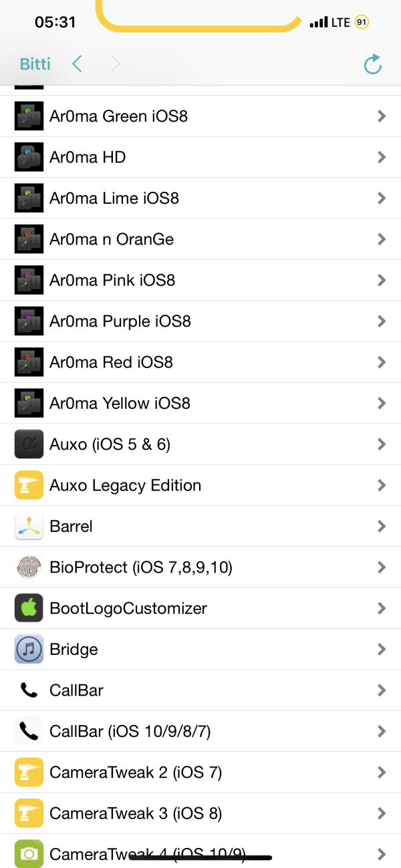Tap the BioProtect fingerprint icon
The width and height of the screenshot is (401, 868).
29,567
